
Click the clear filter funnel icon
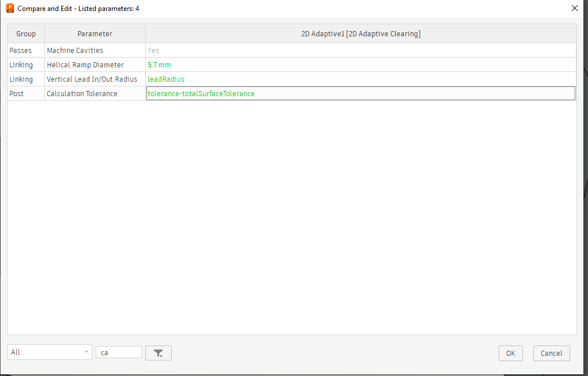tap(158, 352)
